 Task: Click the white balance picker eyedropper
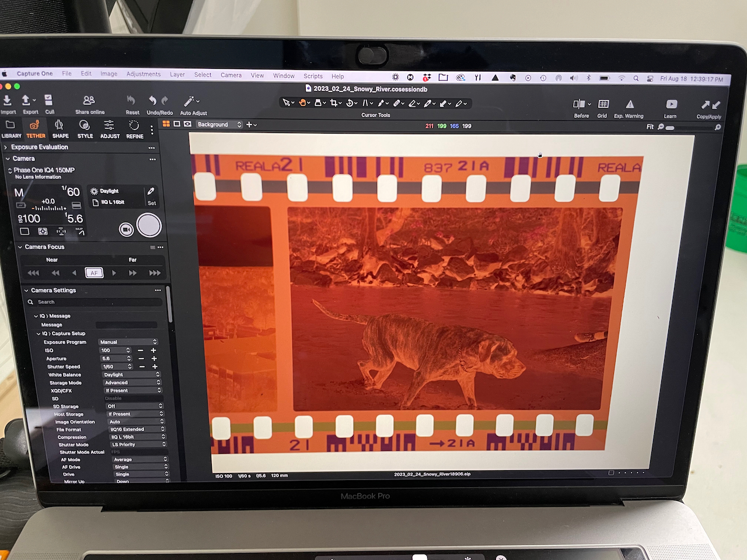(x=151, y=191)
